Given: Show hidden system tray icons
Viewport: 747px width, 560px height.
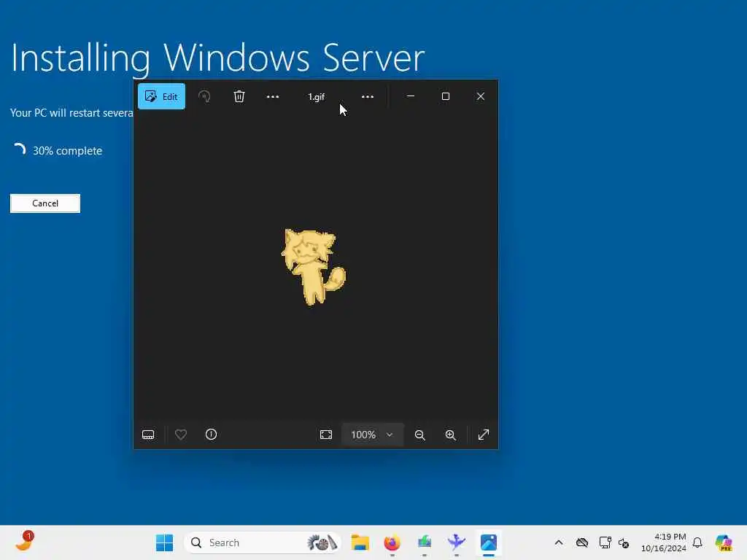Looking at the screenshot, I should (x=559, y=542).
